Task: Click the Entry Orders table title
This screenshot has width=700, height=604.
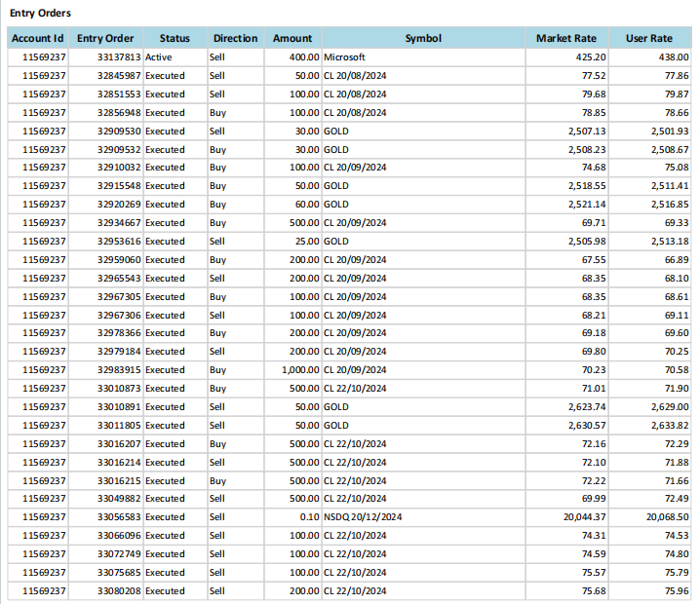Action: [40, 13]
